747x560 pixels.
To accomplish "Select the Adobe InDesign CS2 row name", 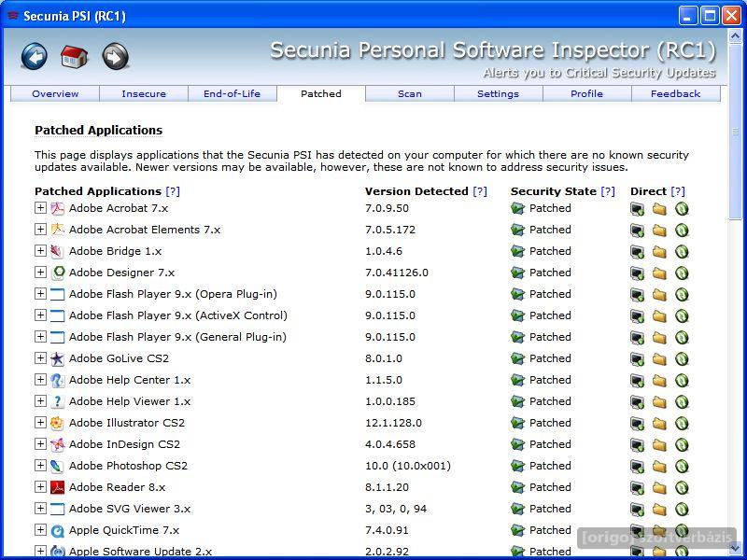I will tap(124, 444).
